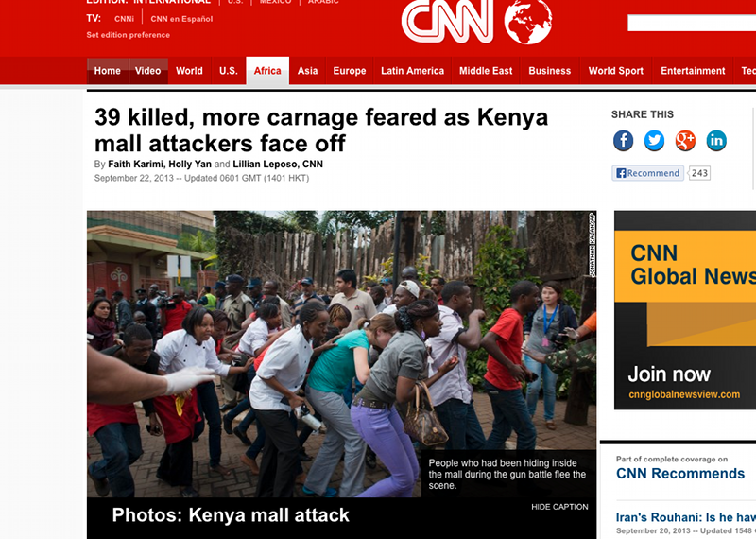Click the globe icon beside CNN logo
Screen dimensions: 756x539
click(x=528, y=21)
